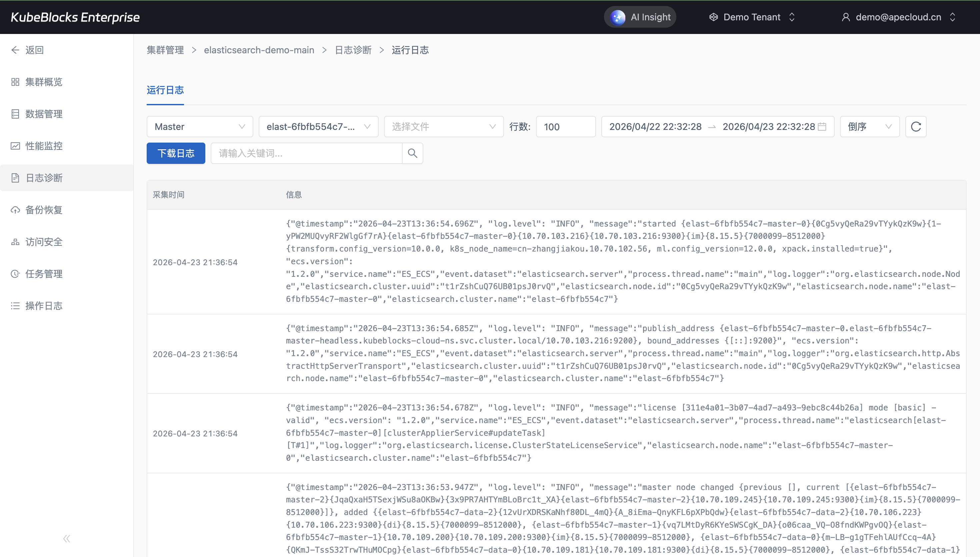Switch tenant via Demo Tenant selector

(x=752, y=17)
